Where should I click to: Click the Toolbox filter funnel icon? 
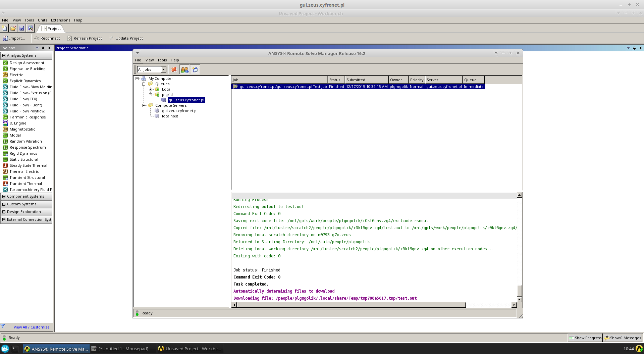point(3,326)
